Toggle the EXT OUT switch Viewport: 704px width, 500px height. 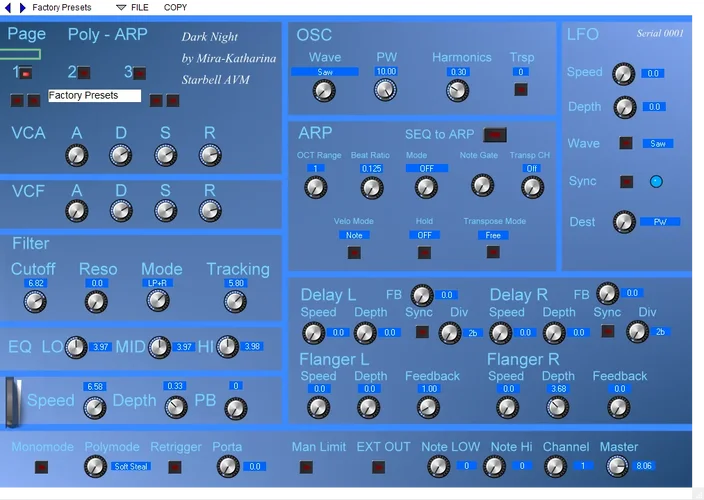[378, 467]
